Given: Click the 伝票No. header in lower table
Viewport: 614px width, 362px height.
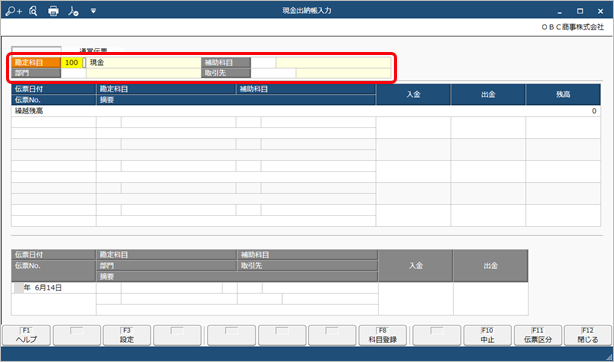Looking at the screenshot, I should click(54, 271).
